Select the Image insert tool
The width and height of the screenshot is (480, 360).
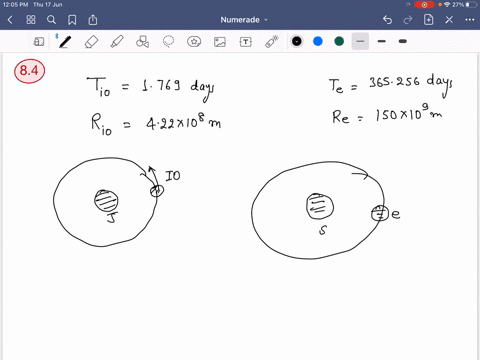click(x=220, y=42)
